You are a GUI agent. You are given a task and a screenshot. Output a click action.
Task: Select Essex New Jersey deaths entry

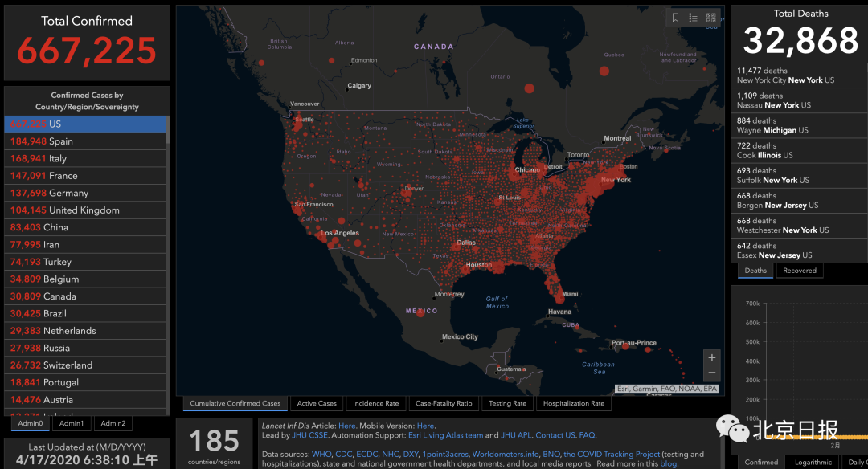[800, 250]
